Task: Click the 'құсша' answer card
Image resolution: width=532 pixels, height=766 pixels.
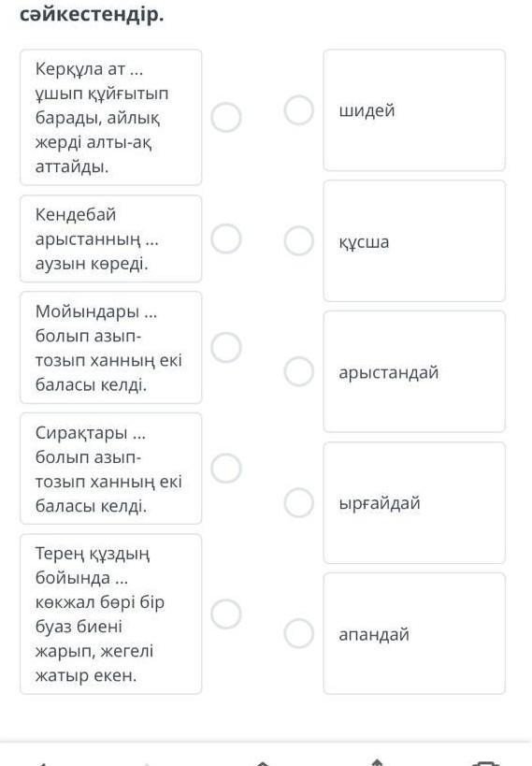Action: click(x=414, y=240)
